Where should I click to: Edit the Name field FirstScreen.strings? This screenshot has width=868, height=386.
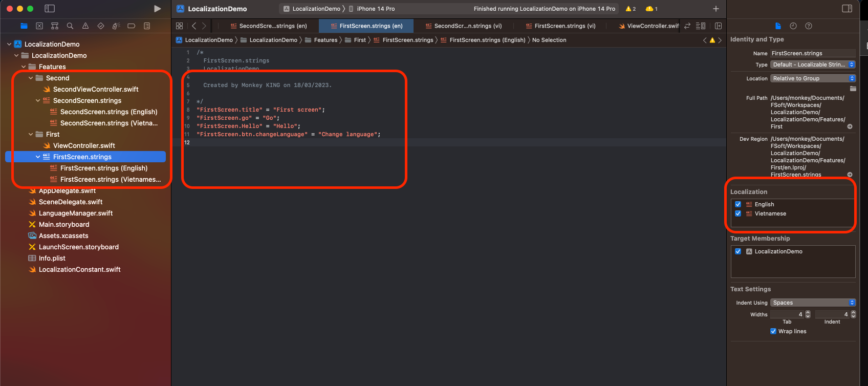coord(813,53)
